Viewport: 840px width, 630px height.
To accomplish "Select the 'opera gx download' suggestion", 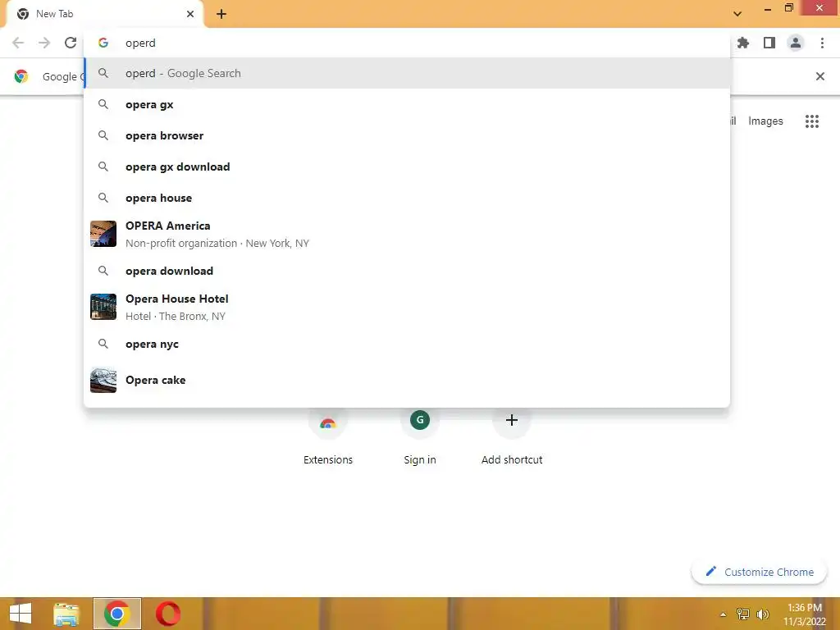I will coord(407,167).
